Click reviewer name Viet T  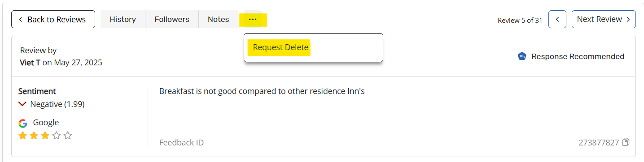[x=30, y=63]
